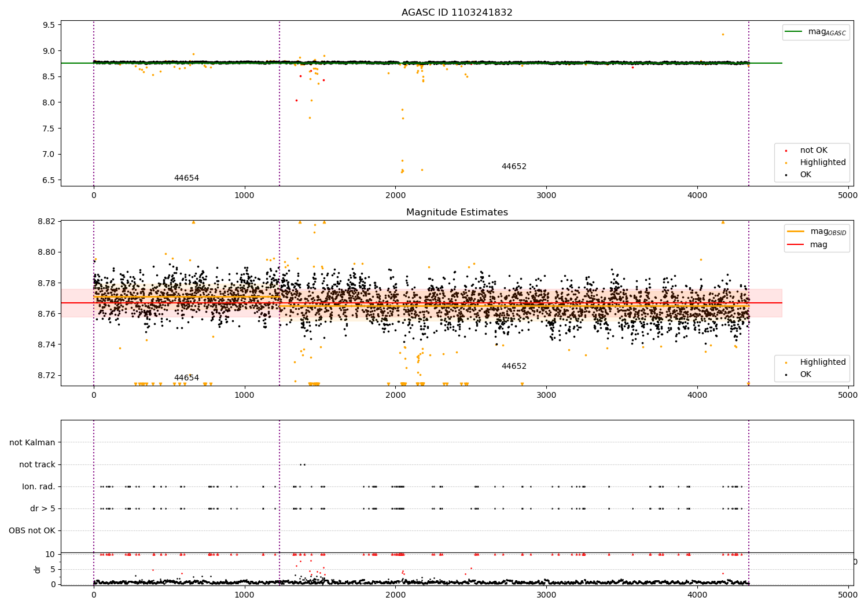Click the 'dr > 5' axis label
The height and width of the screenshot is (608, 868).
(x=43, y=508)
